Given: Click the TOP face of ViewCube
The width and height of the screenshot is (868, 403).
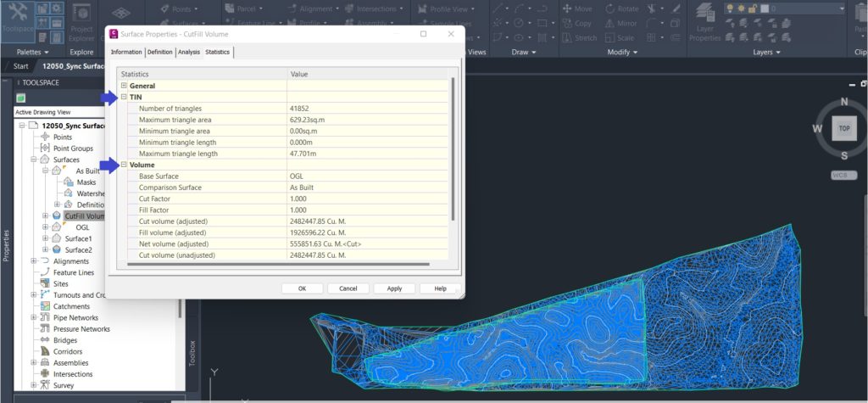Looking at the screenshot, I should pos(844,129).
